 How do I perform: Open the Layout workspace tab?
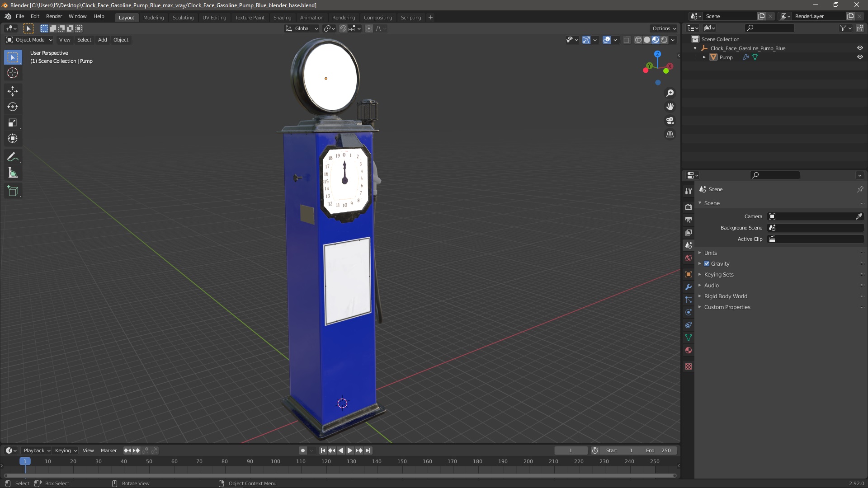(x=126, y=17)
